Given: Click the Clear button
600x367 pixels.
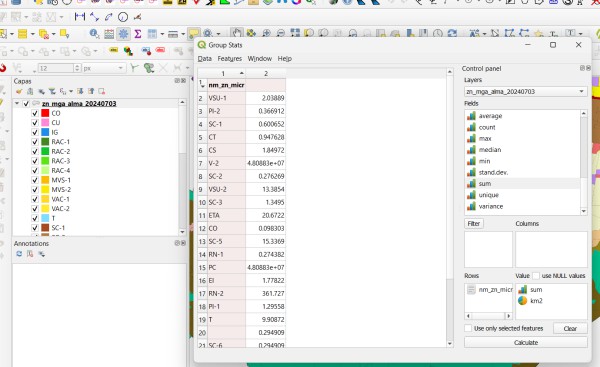Looking at the screenshot, I should pos(570,328).
